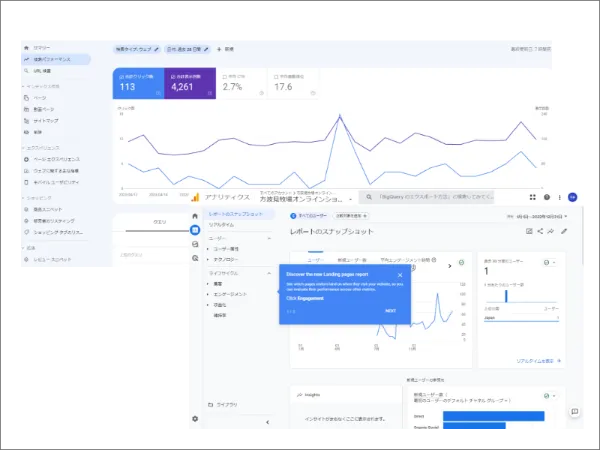Click the Google apps grid icon
Screen dimensions: 600x450
(533, 197)
